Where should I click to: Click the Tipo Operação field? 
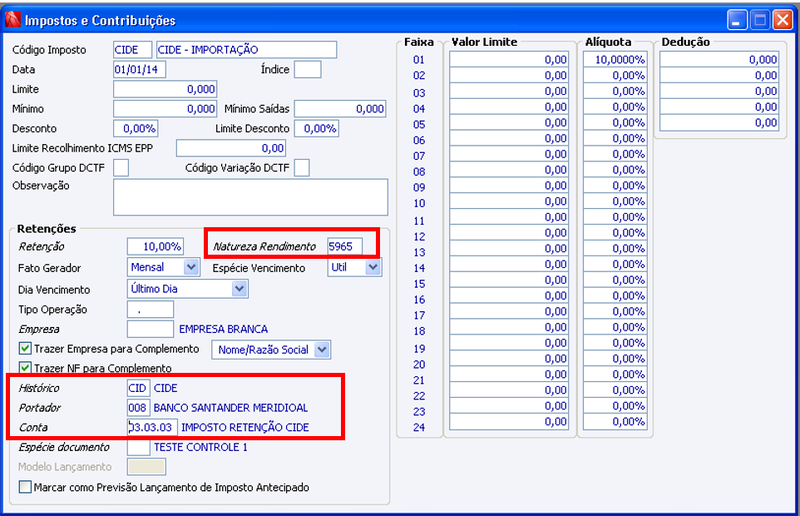151,310
